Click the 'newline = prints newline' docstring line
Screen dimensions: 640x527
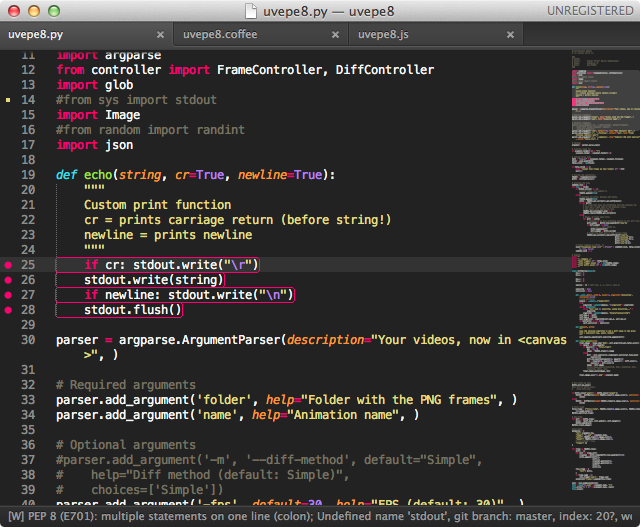[x=168, y=235]
